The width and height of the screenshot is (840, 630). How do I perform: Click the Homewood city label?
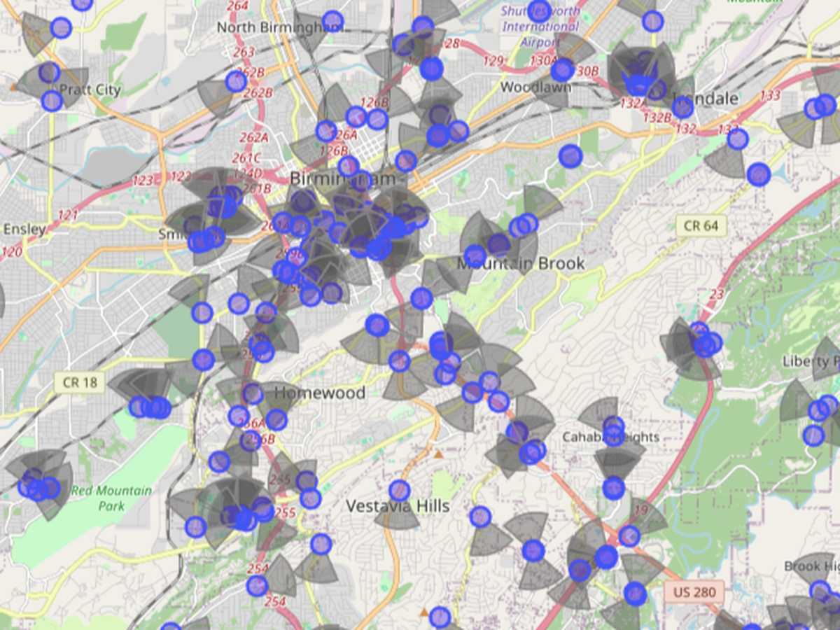pyautogui.click(x=320, y=393)
